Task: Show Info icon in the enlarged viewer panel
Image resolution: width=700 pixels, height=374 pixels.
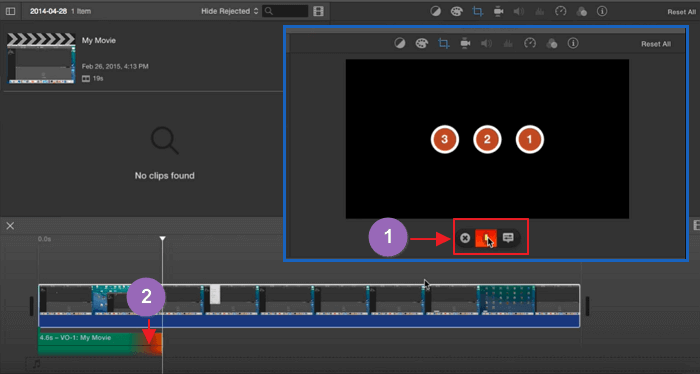Action: (573, 43)
